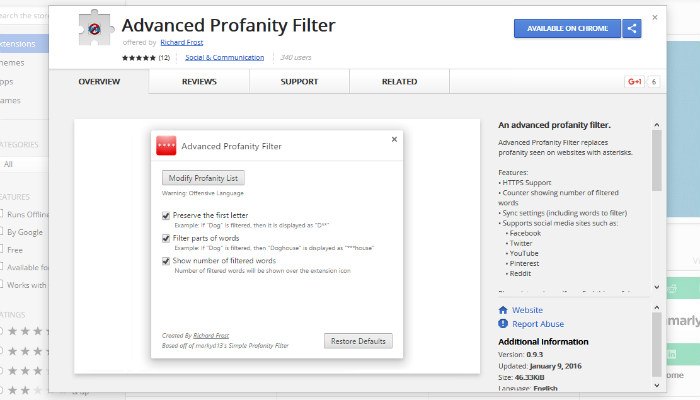Check Runs Offline filter in the store sidebar
Viewport: 700px width, 400px height.
coord(1,214)
